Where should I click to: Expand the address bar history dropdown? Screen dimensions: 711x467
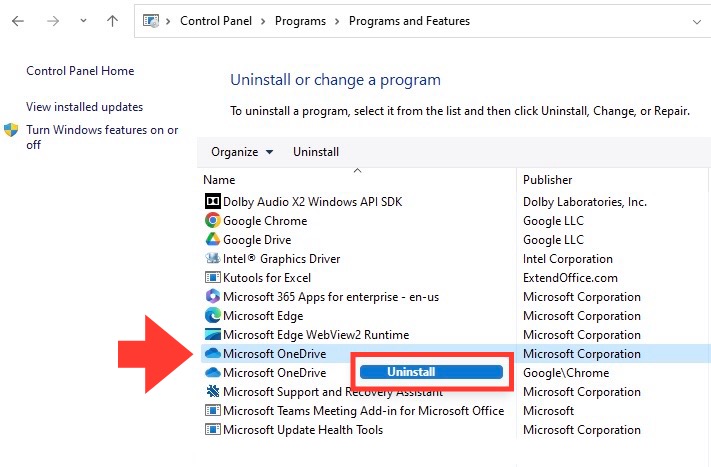696,21
